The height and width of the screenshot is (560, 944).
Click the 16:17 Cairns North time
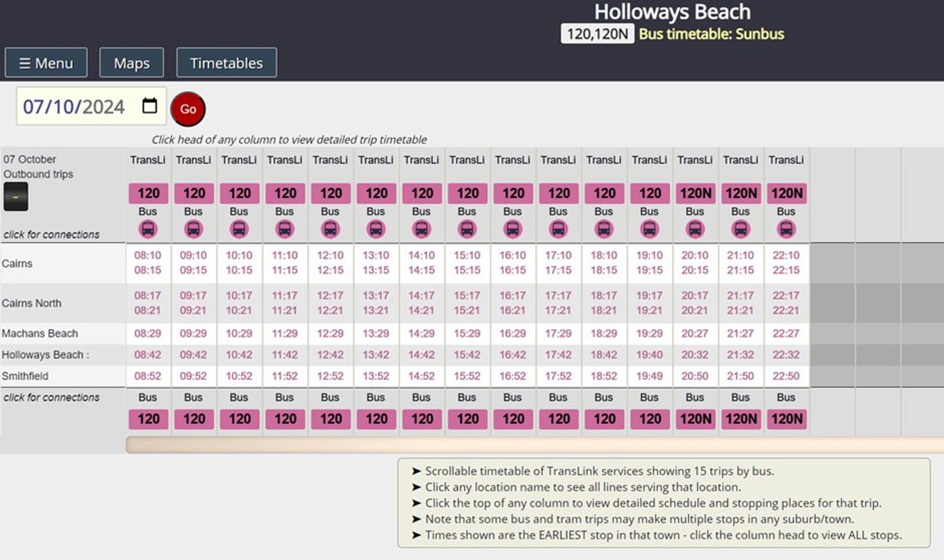[x=513, y=295]
